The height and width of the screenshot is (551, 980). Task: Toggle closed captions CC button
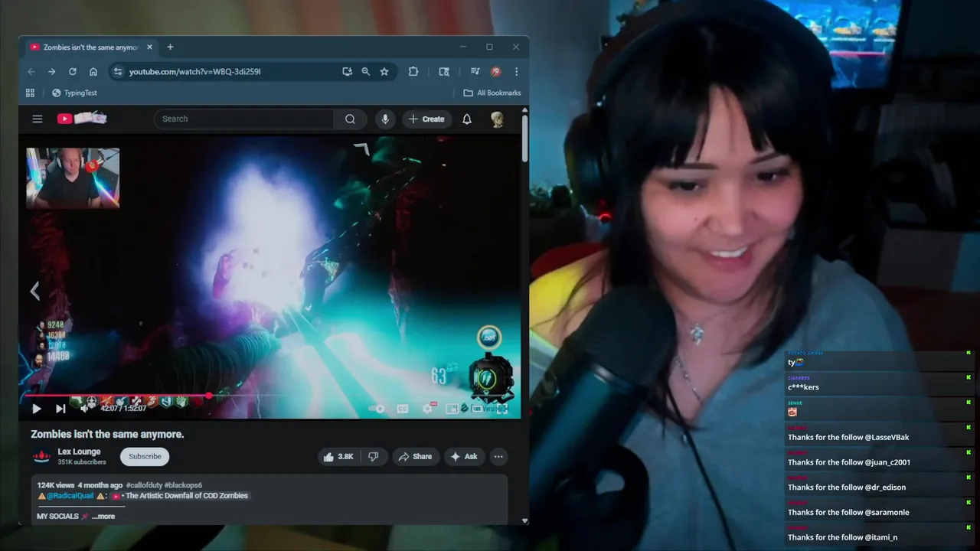[x=403, y=409]
